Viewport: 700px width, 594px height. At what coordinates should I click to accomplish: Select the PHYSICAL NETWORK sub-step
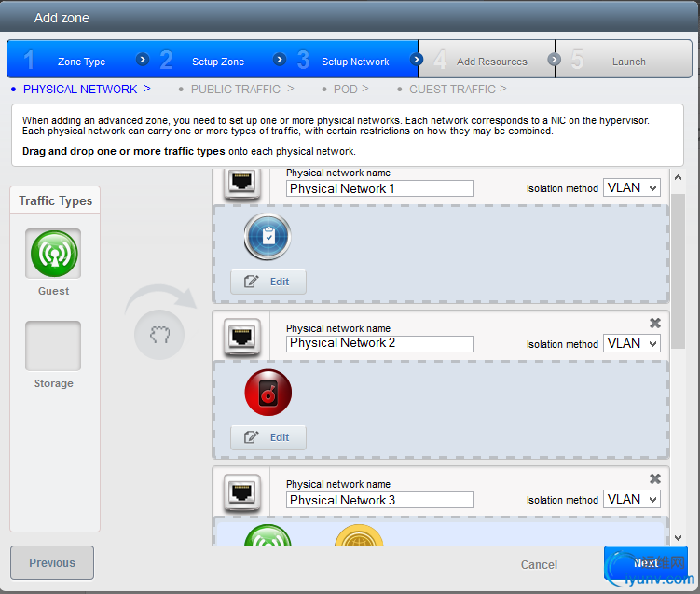point(80,90)
